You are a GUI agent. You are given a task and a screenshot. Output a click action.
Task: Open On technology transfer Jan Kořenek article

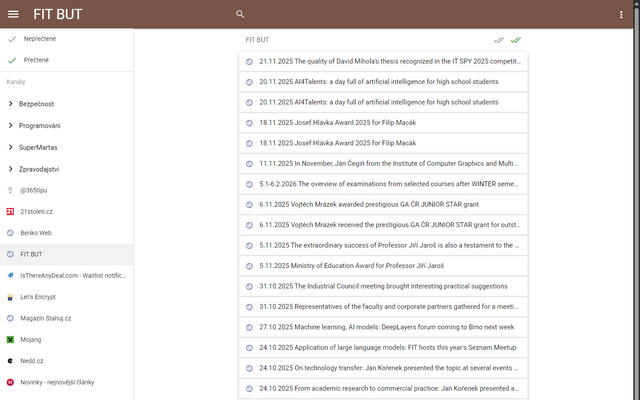[x=383, y=368]
